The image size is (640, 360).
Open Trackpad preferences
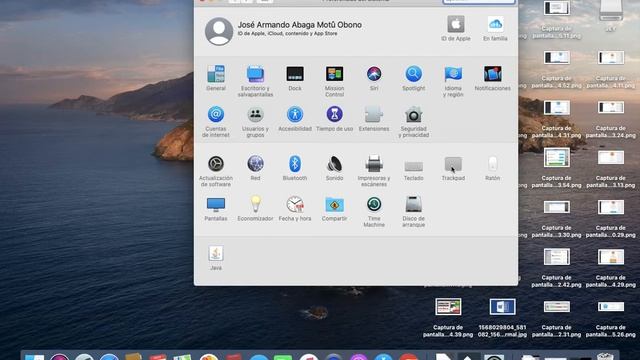pos(453,164)
